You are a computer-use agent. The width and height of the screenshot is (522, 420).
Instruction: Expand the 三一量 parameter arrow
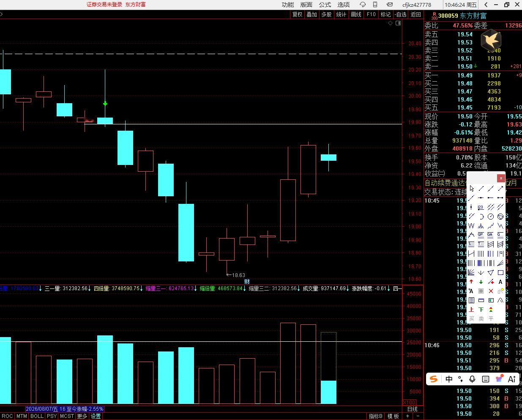coord(90,288)
